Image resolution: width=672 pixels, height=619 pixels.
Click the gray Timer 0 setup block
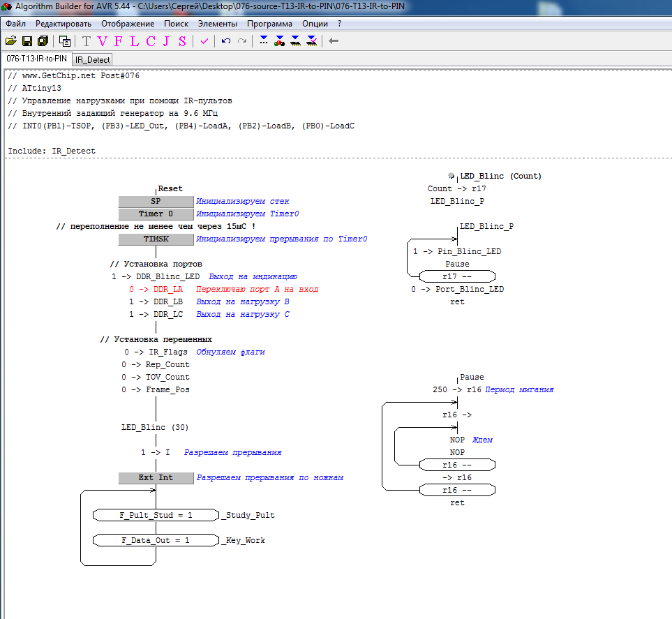click(156, 214)
